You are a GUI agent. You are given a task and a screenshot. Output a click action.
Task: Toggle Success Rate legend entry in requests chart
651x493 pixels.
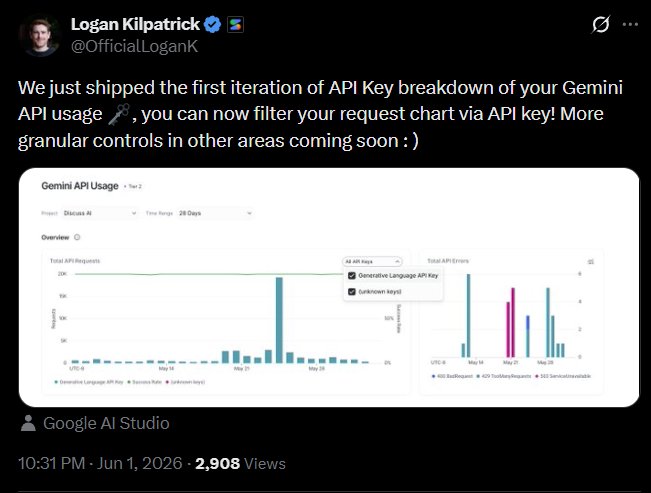point(144,382)
